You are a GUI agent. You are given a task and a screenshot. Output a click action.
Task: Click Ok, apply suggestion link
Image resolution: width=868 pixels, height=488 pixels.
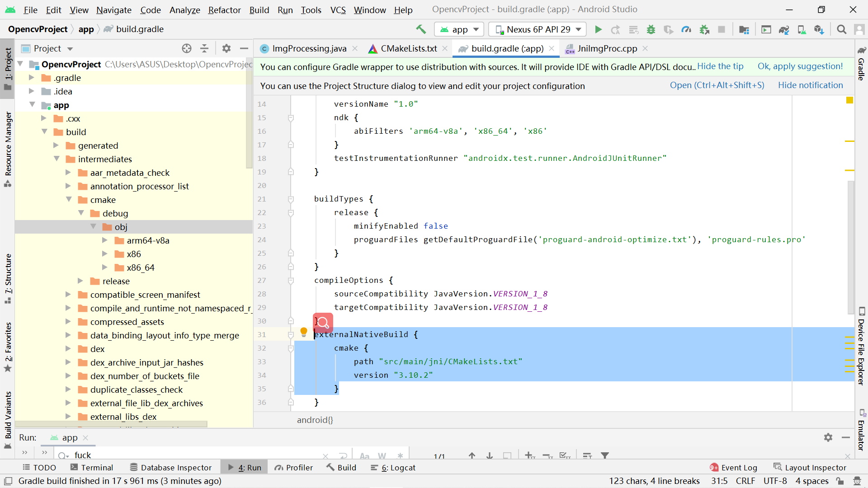click(x=800, y=66)
